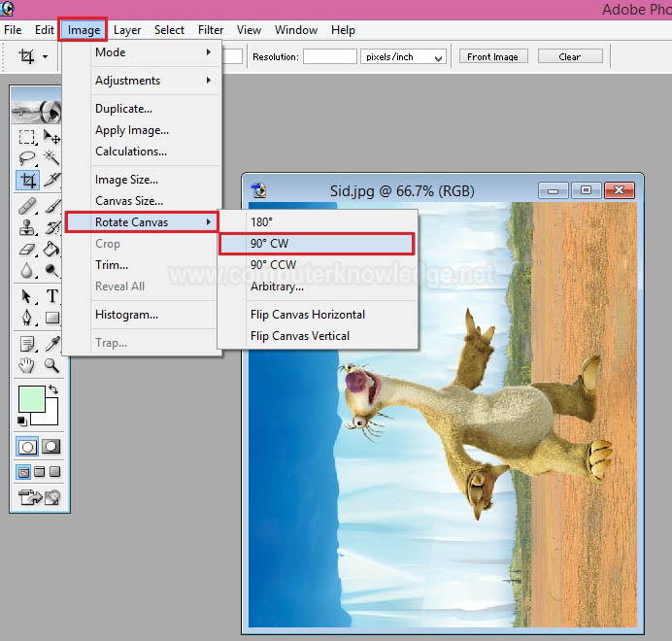Expand the Adjustments submenu
The image size is (672, 641).
click(143, 81)
